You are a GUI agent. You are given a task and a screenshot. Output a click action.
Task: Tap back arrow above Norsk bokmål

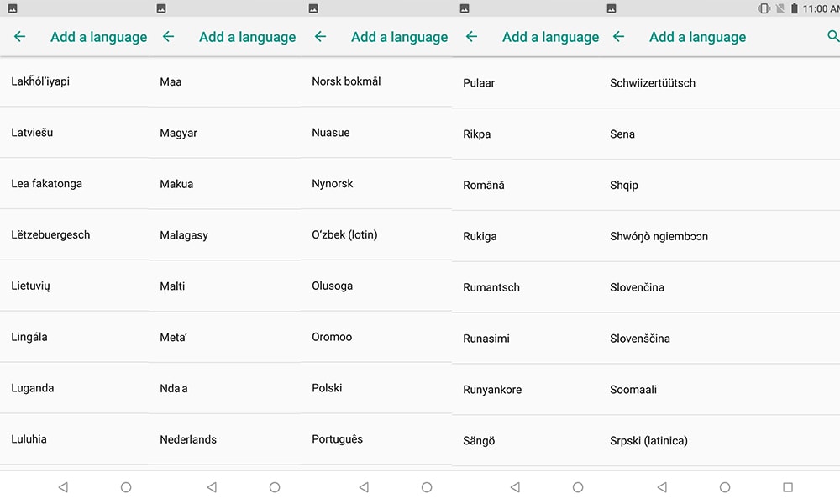point(320,37)
